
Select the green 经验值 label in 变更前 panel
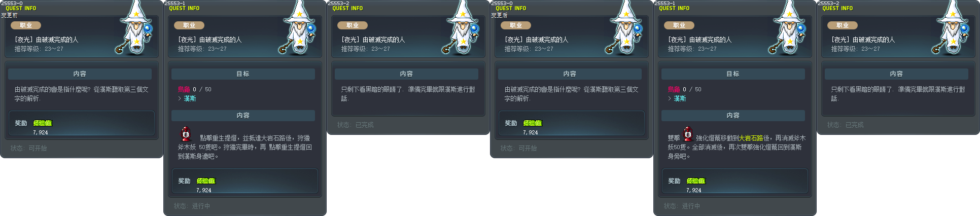point(43,123)
